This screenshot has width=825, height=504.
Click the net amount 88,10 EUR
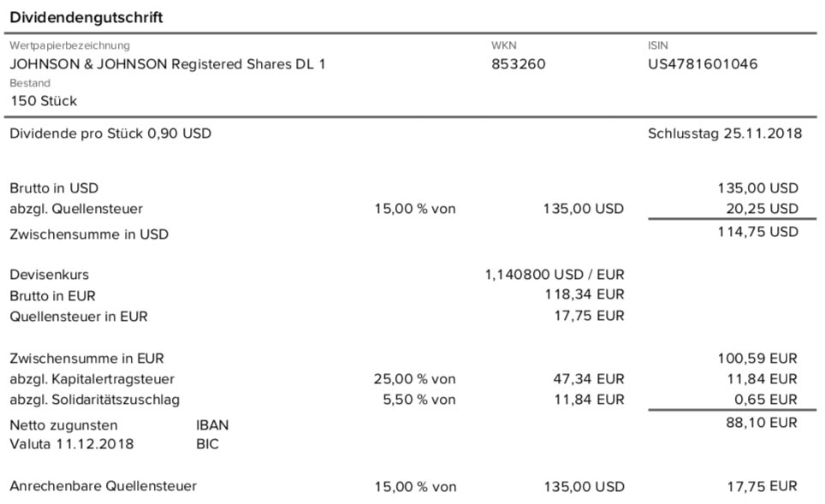tap(762, 423)
